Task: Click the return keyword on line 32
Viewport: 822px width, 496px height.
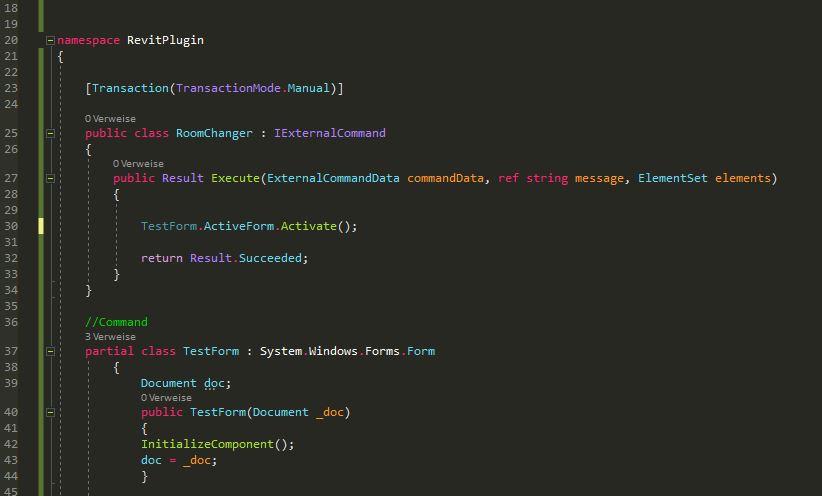Action: [161, 258]
